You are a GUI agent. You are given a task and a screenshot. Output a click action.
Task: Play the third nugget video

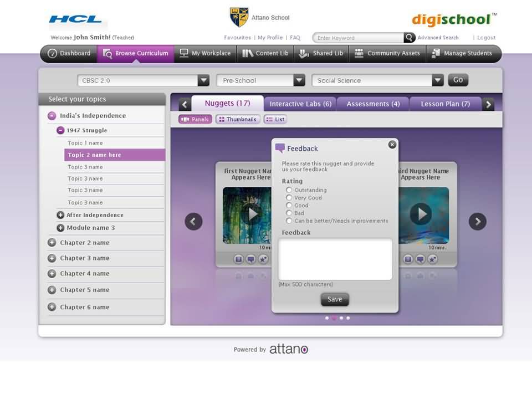point(421,214)
